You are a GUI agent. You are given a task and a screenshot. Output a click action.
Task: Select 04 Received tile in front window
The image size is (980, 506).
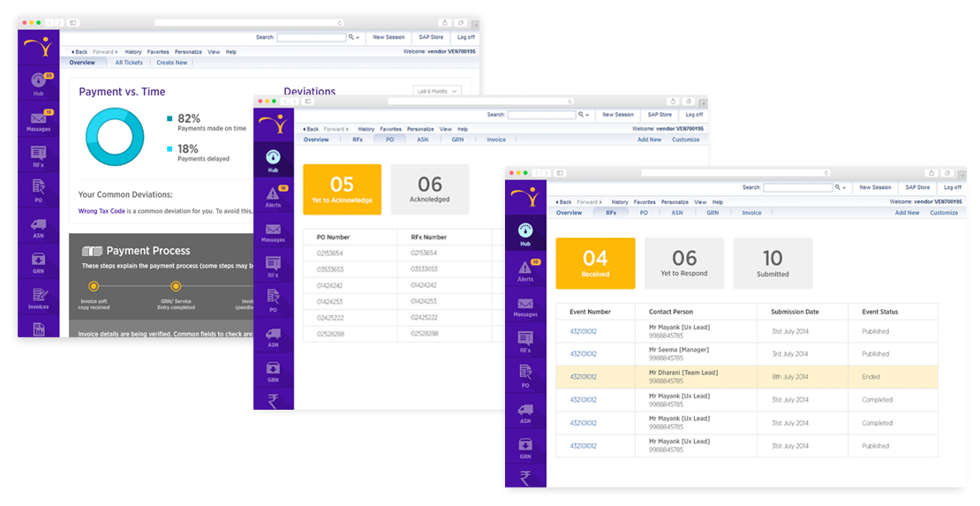tap(595, 262)
